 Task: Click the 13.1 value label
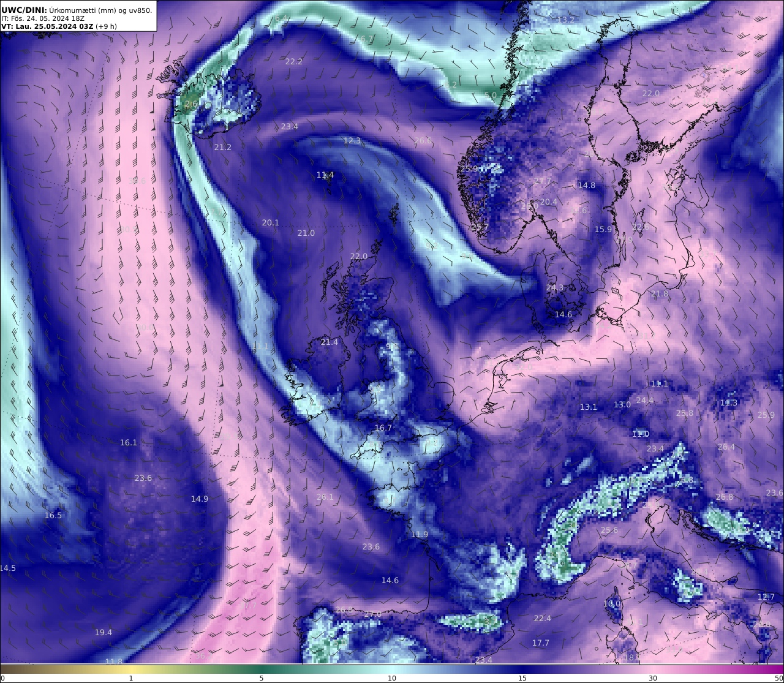click(x=589, y=407)
